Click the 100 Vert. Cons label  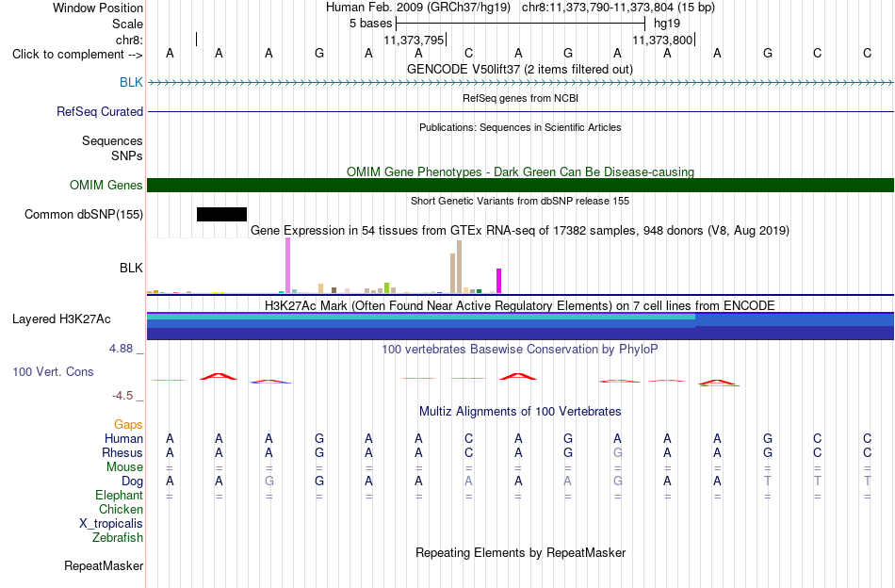[53, 371]
